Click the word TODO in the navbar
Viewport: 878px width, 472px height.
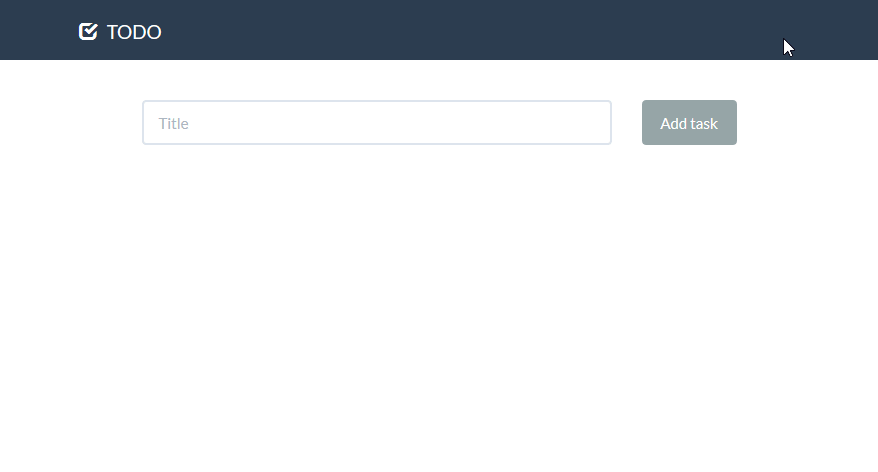point(134,32)
